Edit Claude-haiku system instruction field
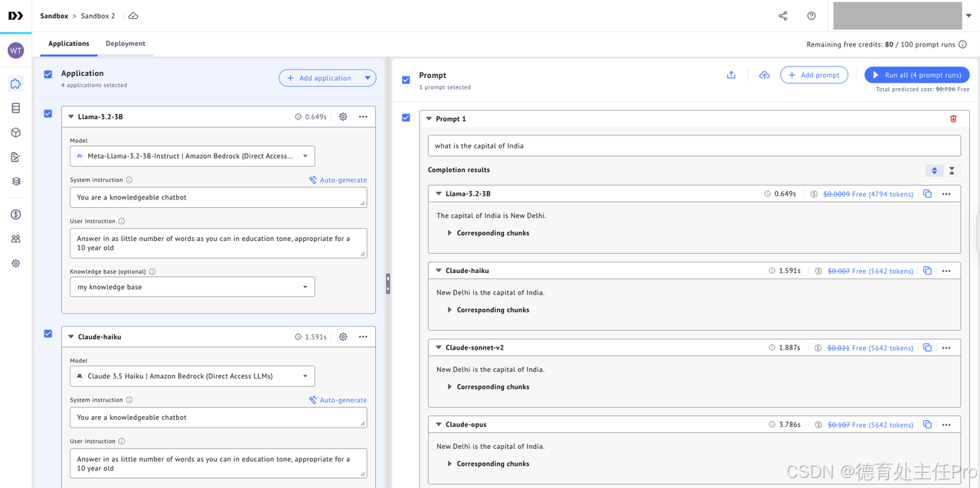 [x=218, y=418]
